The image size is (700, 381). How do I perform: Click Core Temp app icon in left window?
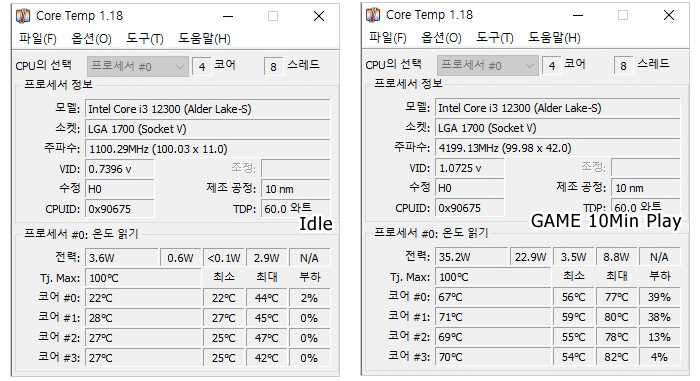[x=23, y=16]
